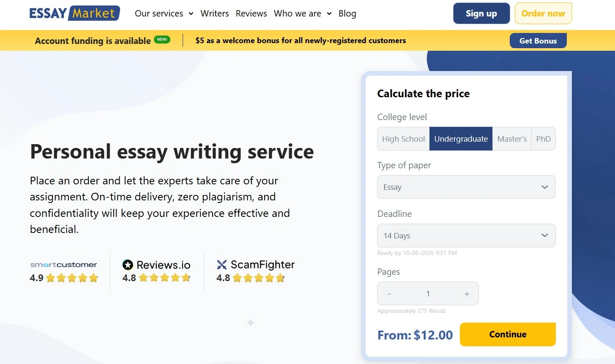
Task: Select High School college level
Action: 403,139
